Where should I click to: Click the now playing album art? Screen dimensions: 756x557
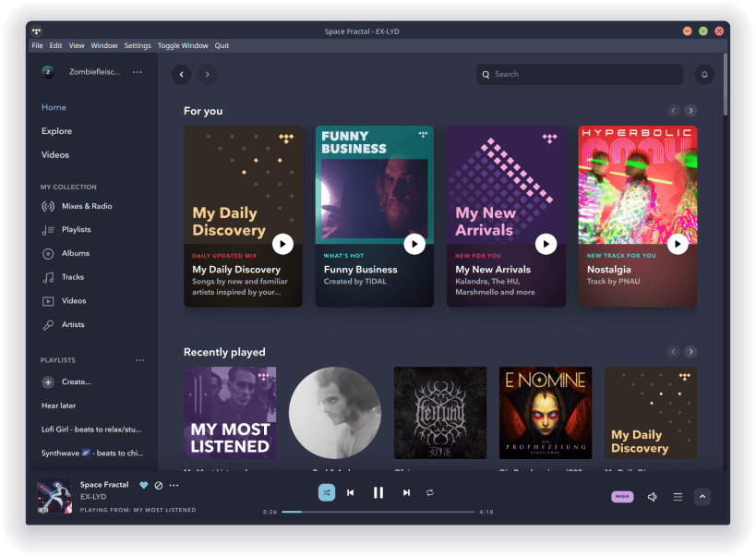point(54,496)
